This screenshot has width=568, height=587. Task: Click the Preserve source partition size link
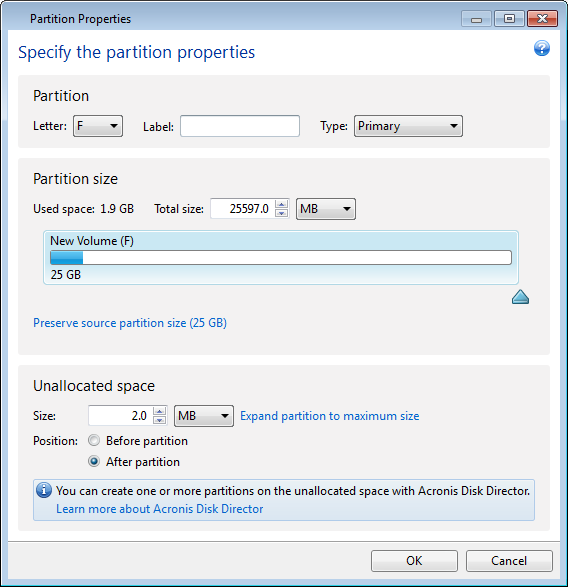tap(130, 323)
